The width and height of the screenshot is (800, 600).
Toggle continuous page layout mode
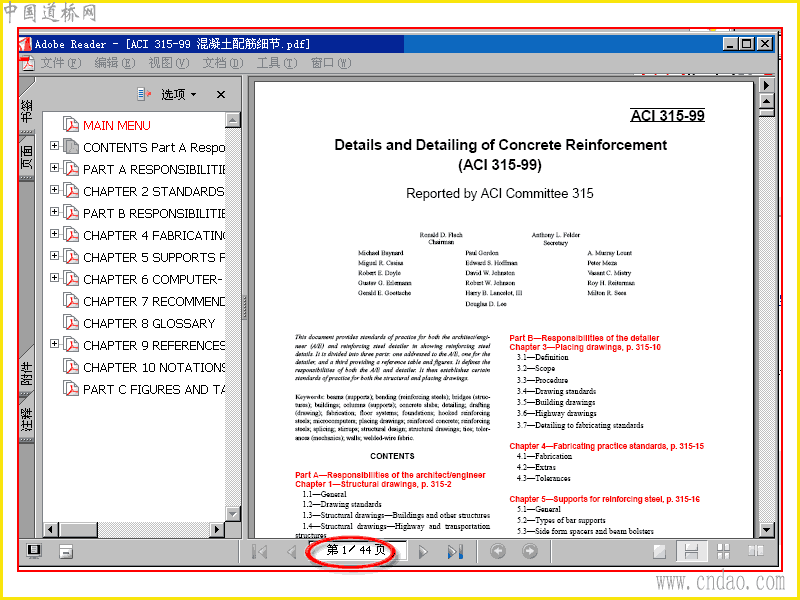tap(691, 552)
